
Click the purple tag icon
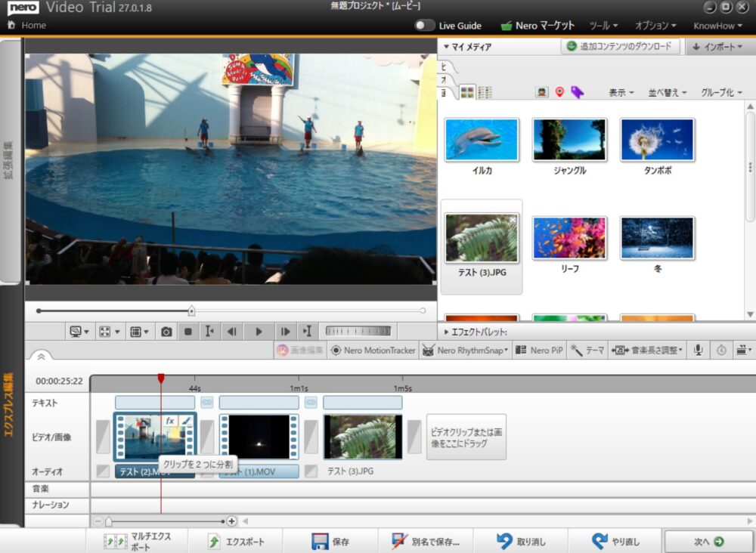click(x=577, y=92)
